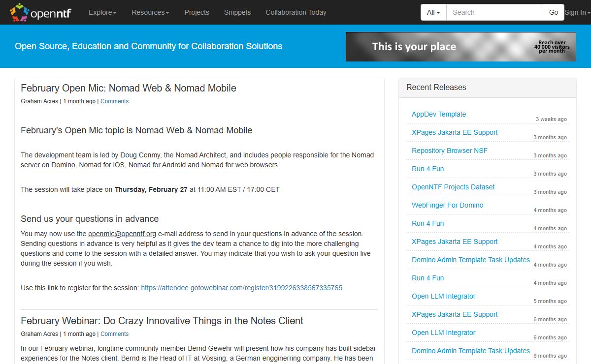
Task: Click the Go search button
Action: pos(554,12)
